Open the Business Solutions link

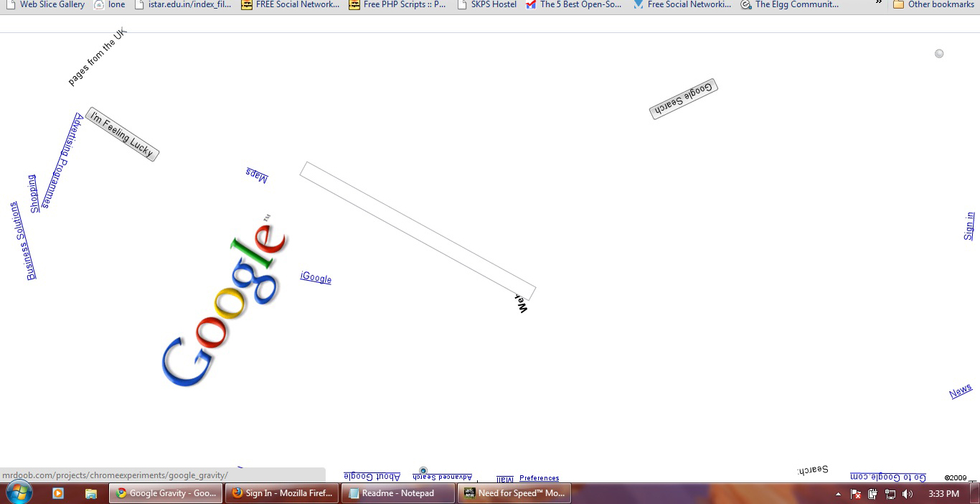pyautogui.click(x=22, y=241)
